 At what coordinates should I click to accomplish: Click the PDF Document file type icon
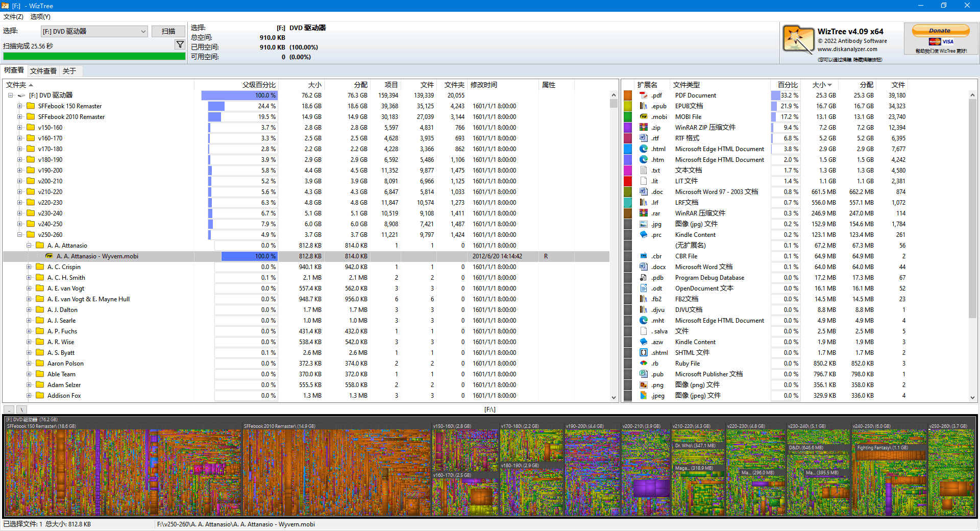[644, 95]
